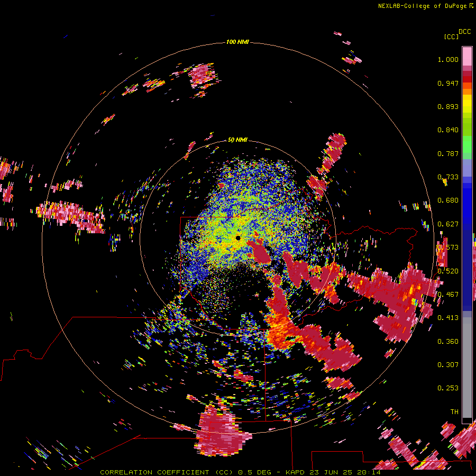
Task: Click the TH threshold label on the legend
Action: point(454,412)
